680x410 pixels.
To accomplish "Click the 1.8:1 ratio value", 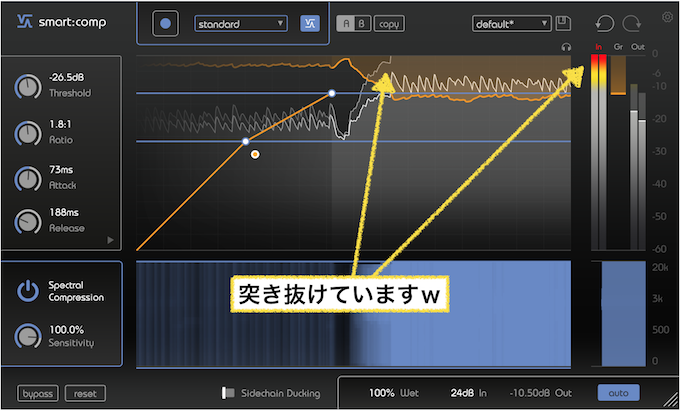I will pos(60,125).
